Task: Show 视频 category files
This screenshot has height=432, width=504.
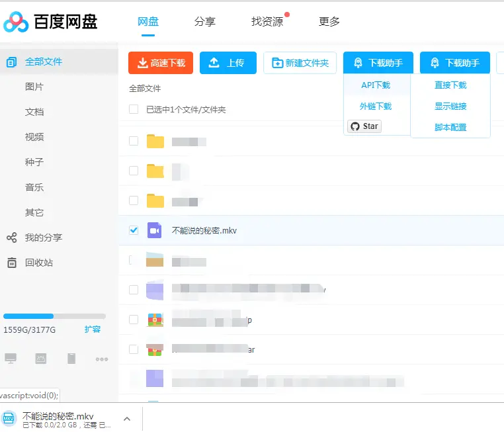Action: pyautogui.click(x=34, y=137)
